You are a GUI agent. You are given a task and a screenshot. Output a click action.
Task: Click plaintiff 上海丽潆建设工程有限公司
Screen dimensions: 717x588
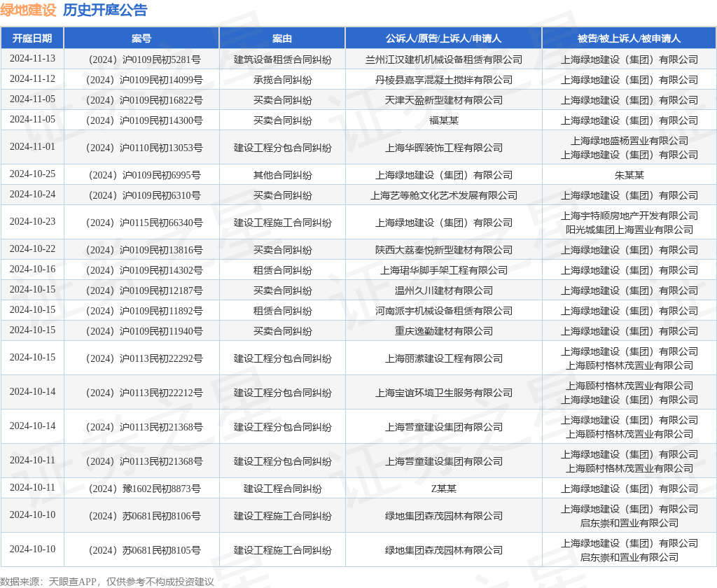(x=443, y=358)
